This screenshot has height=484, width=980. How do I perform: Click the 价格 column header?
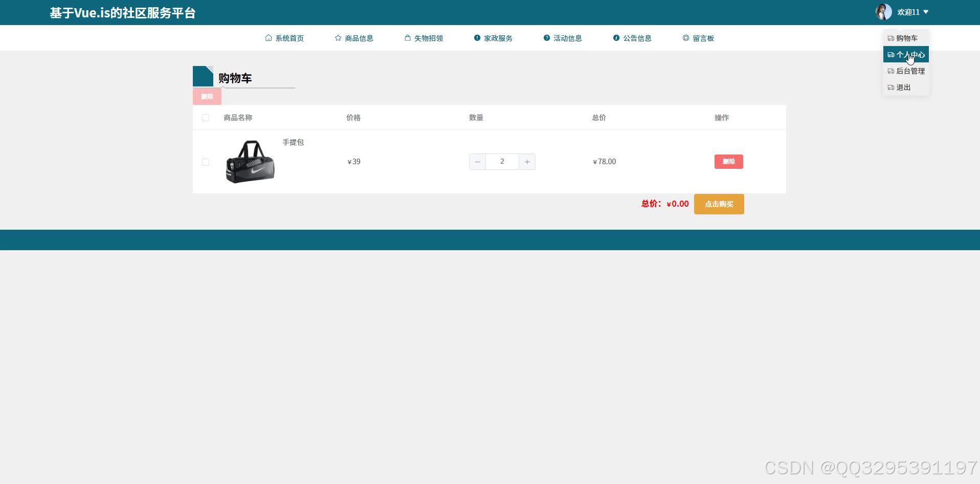[x=353, y=118]
